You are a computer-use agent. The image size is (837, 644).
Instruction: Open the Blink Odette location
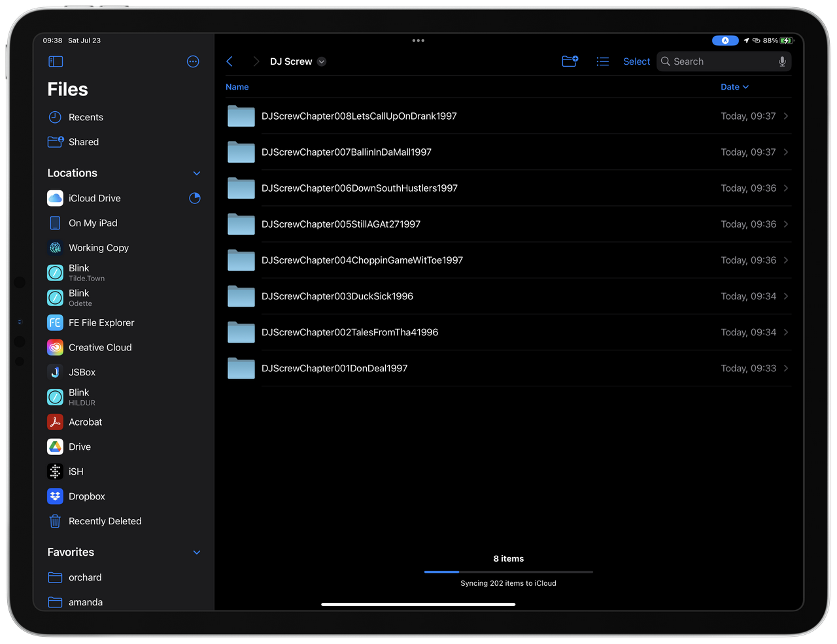tap(124, 297)
